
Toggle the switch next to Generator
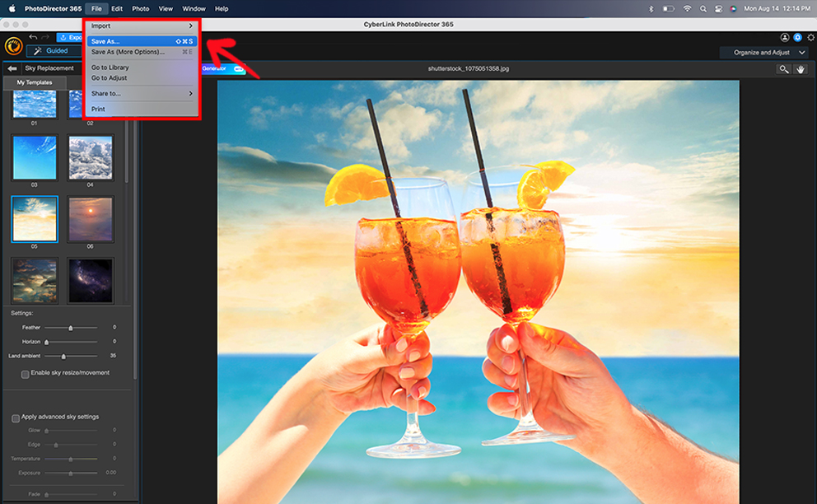pyautogui.click(x=240, y=68)
